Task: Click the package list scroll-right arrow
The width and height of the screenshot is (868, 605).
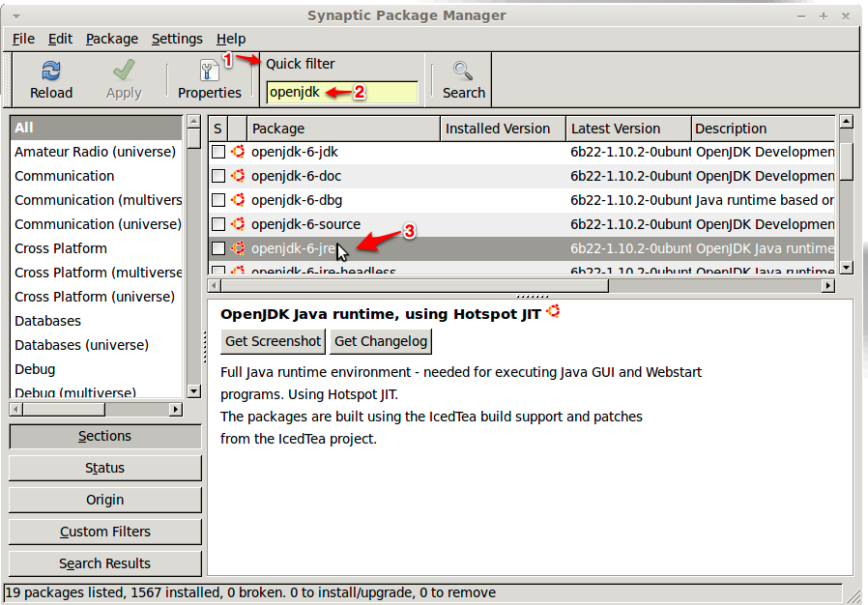Action: [828, 286]
